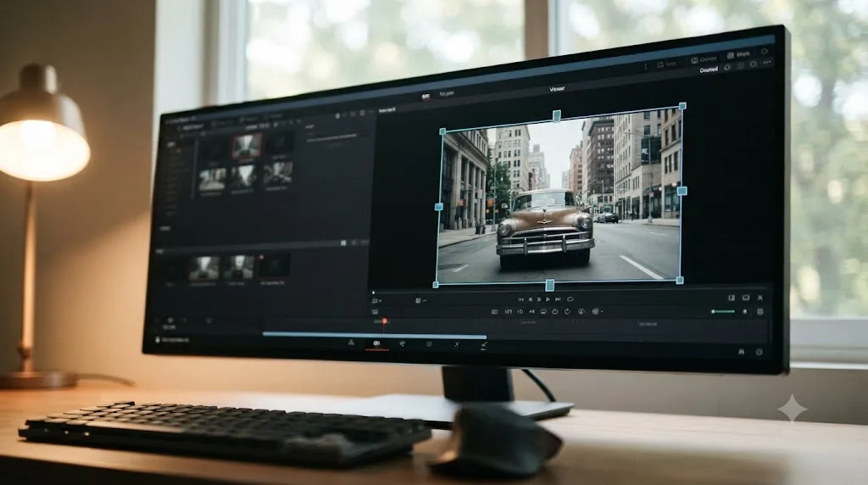Open the active red-underlined page icon on the bottom bar

tap(376, 343)
